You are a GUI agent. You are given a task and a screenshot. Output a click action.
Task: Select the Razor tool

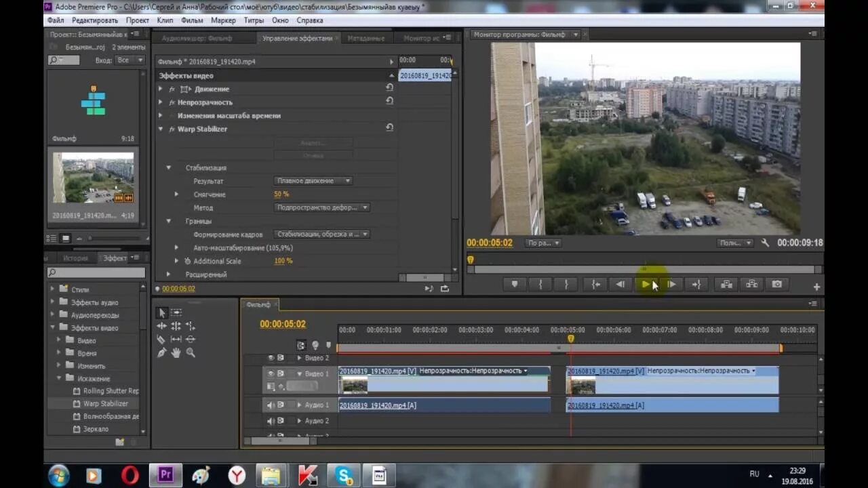(161, 339)
